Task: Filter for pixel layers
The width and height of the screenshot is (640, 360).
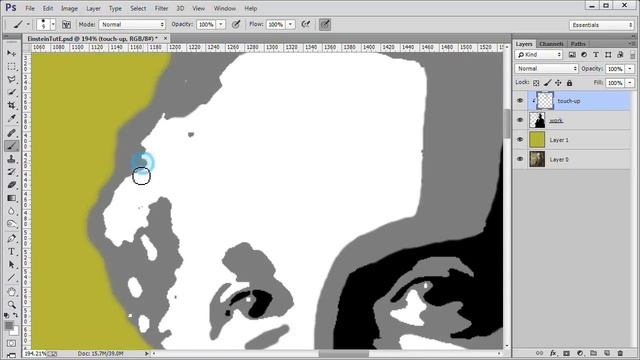Action: 572,55
